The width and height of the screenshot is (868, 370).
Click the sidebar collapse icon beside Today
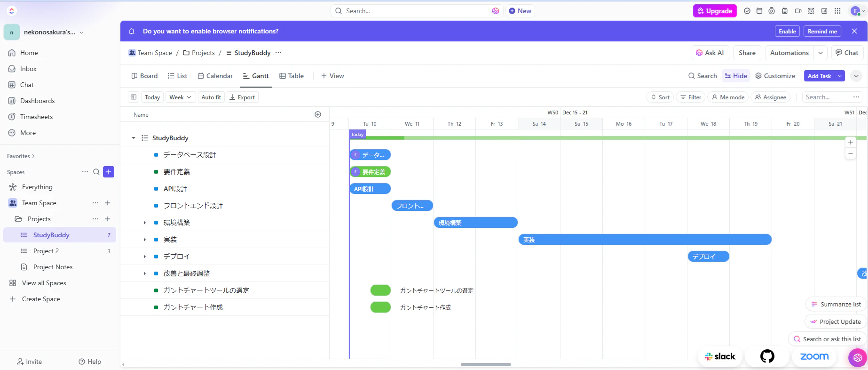coord(134,97)
